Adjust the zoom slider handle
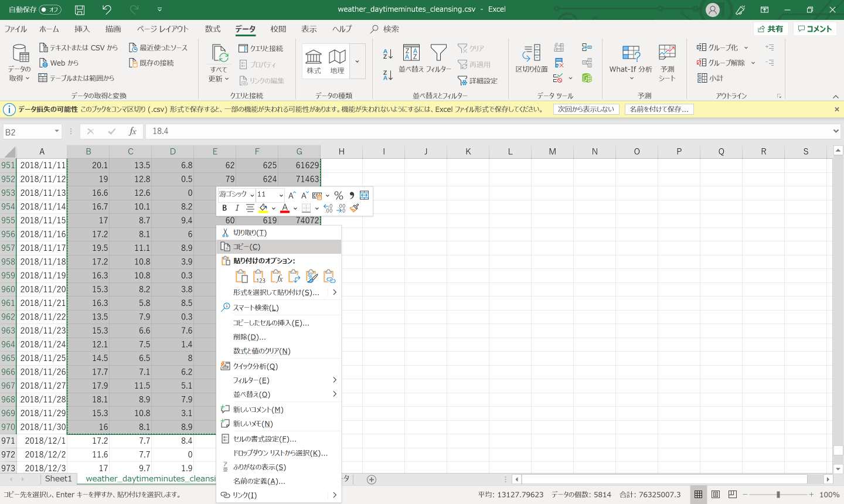This screenshot has height=504, width=844. click(x=778, y=495)
